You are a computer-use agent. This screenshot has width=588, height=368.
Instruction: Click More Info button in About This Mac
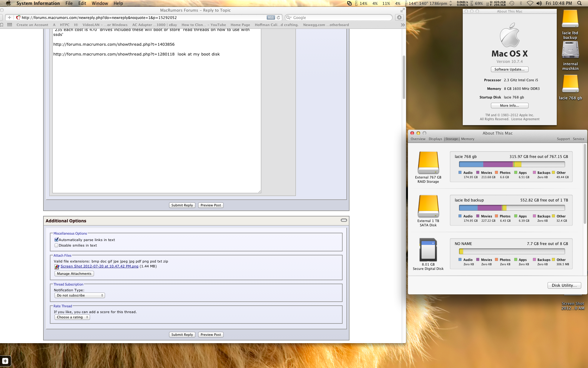pyautogui.click(x=509, y=105)
